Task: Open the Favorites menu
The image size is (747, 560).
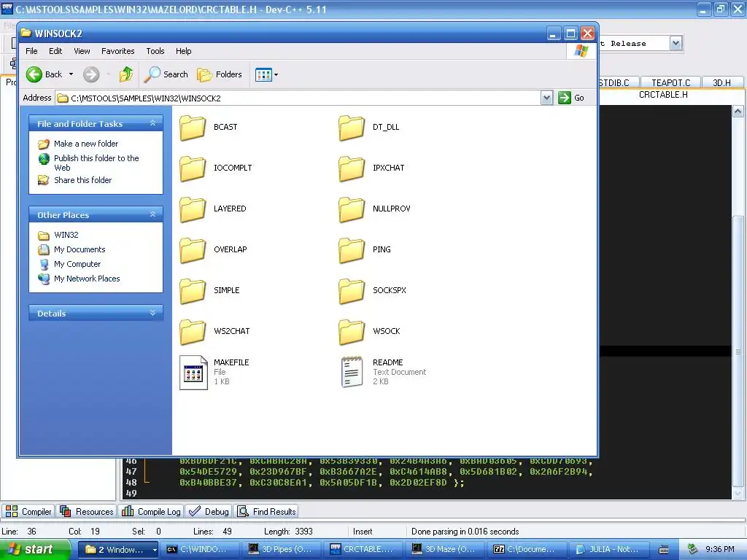Action: pyautogui.click(x=117, y=51)
